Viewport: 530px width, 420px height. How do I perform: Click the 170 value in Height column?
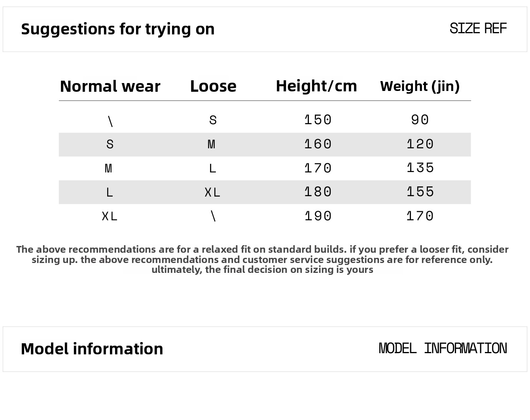(x=318, y=168)
